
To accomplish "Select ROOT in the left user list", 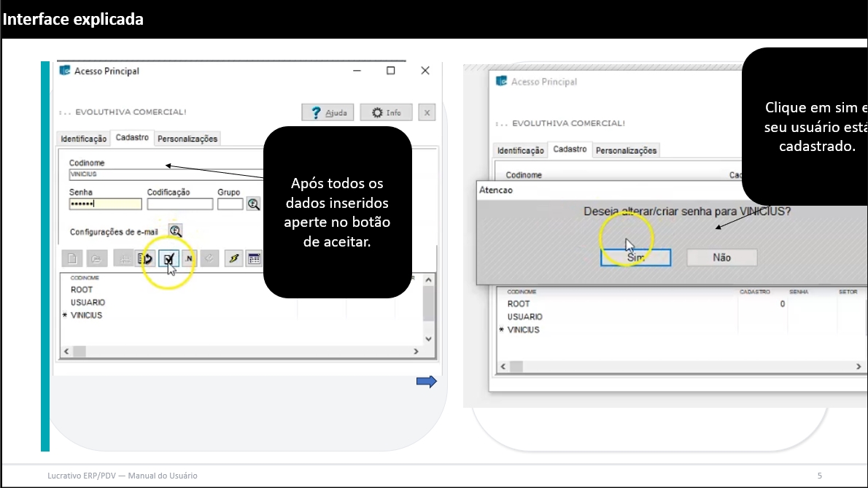I will tap(82, 290).
